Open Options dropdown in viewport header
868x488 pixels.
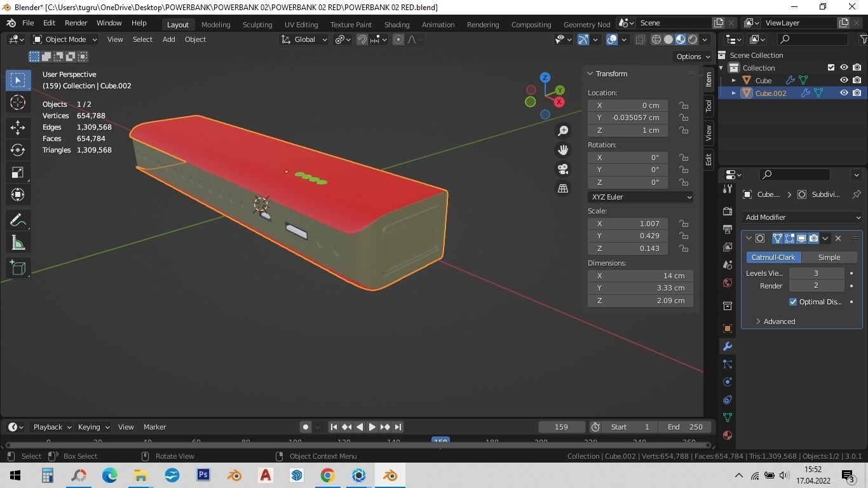point(693,57)
